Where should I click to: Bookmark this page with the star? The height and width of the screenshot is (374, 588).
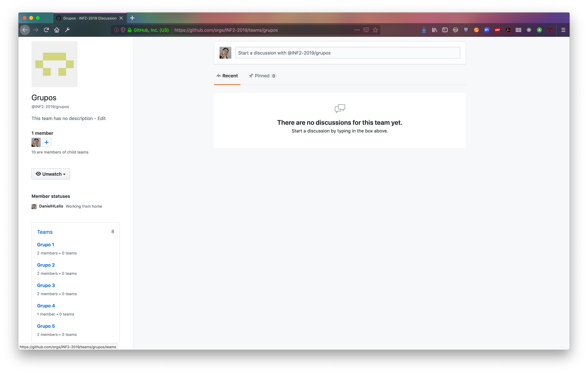pos(375,30)
